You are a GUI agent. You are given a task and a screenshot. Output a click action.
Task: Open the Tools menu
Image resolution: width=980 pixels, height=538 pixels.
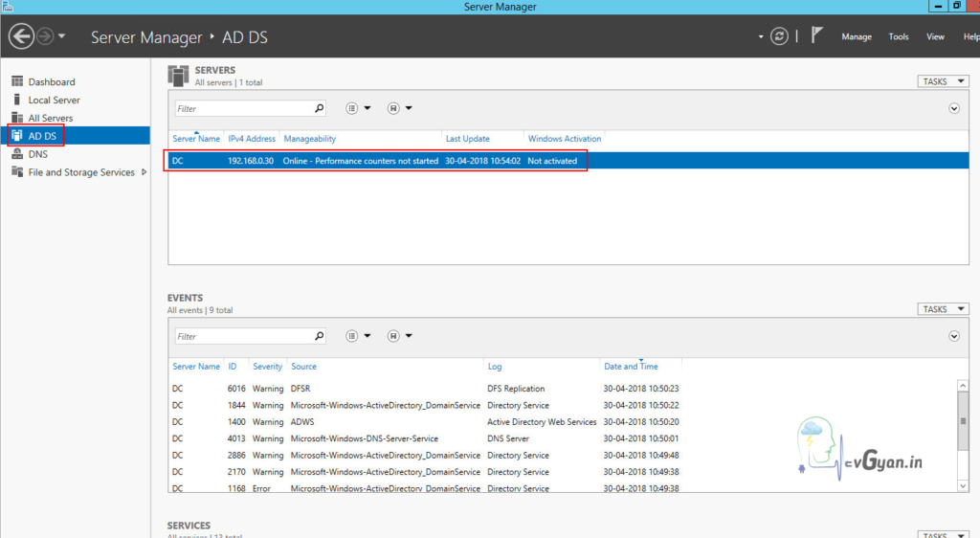pos(898,37)
